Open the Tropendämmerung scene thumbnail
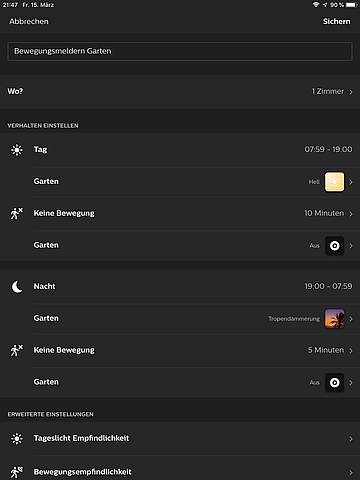Screen dimensions: 360x480 (334, 319)
